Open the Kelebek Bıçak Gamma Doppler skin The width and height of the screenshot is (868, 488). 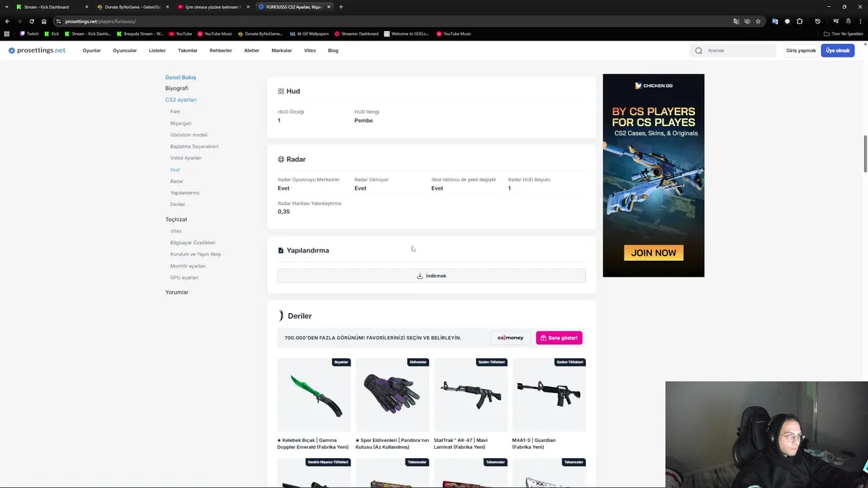click(x=314, y=394)
